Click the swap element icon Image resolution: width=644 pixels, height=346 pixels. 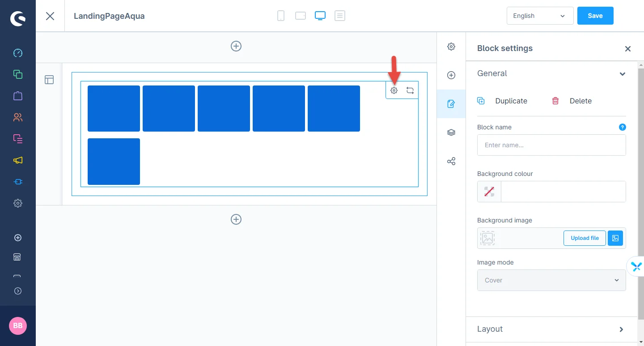click(x=410, y=90)
